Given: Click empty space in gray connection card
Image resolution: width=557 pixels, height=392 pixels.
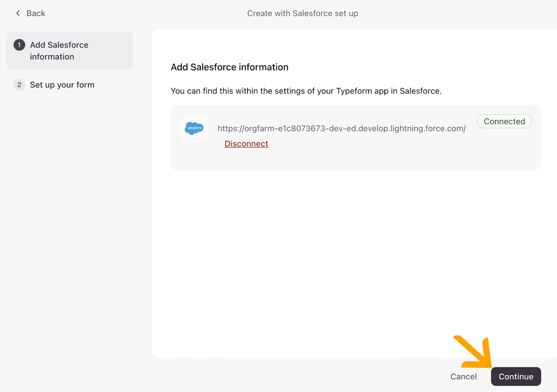Looking at the screenshot, I should tap(383, 157).
